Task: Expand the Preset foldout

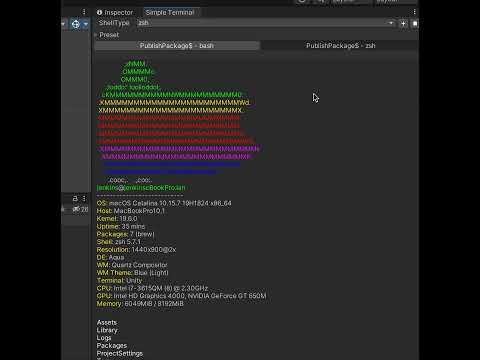Action: tap(107, 35)
